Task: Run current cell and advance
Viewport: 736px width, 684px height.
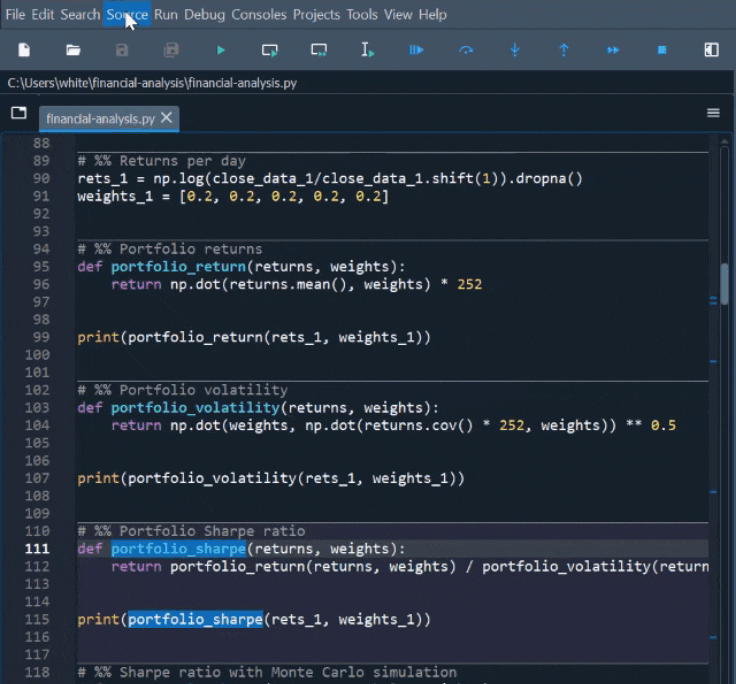Action: click(x=318, y=50)
